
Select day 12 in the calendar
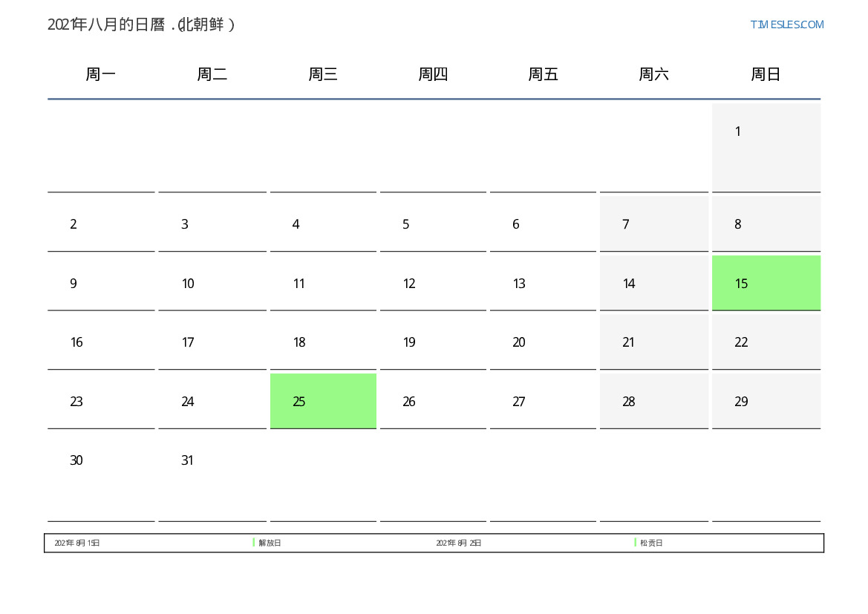point(433,283)
